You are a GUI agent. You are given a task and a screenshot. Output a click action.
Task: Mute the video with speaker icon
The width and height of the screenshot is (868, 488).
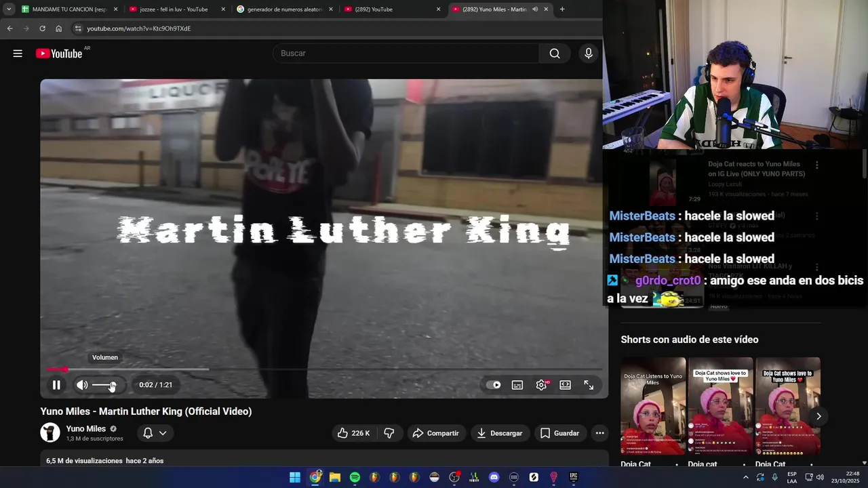pos(82,385)
